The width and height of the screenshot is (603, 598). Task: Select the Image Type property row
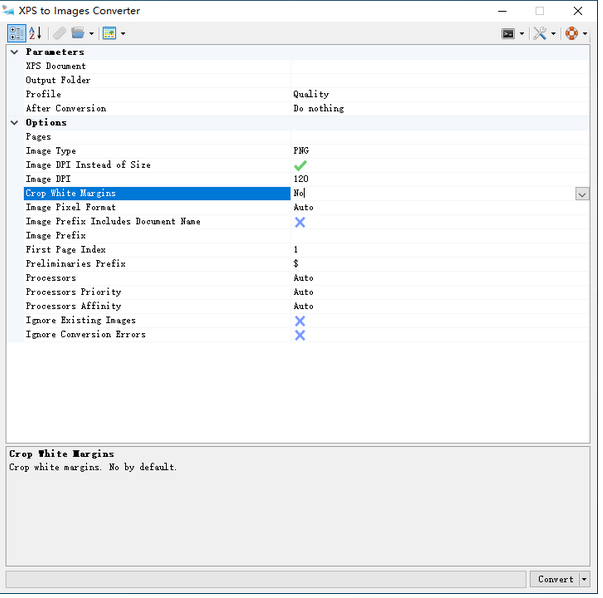(x=150, y=151)
